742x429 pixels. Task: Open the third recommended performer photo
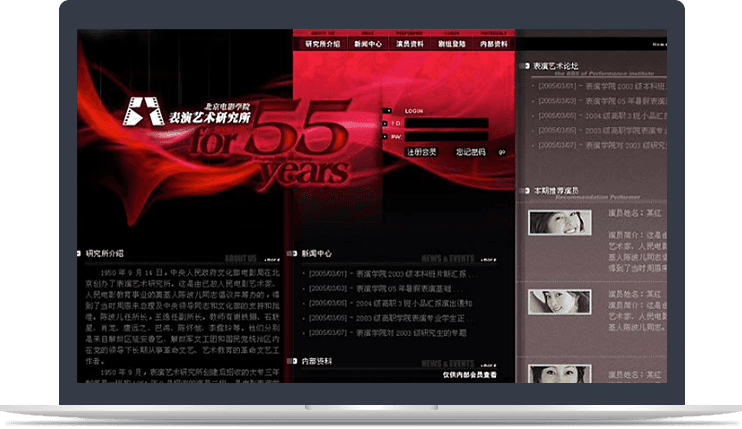click(x=560, y=374)
